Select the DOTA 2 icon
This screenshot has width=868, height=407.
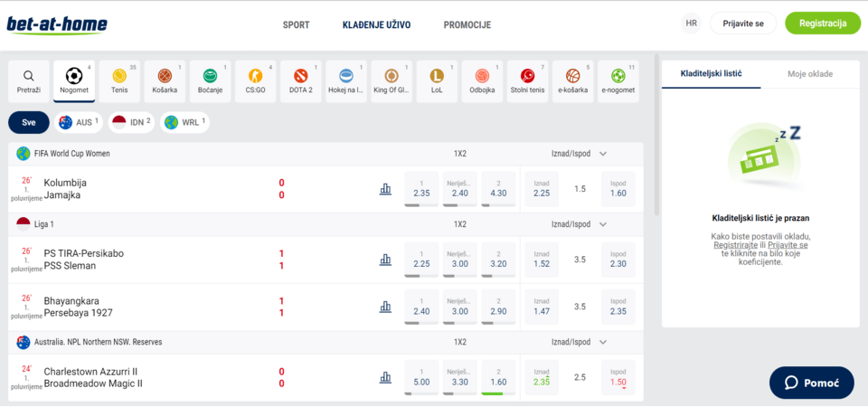pos(301,81)
